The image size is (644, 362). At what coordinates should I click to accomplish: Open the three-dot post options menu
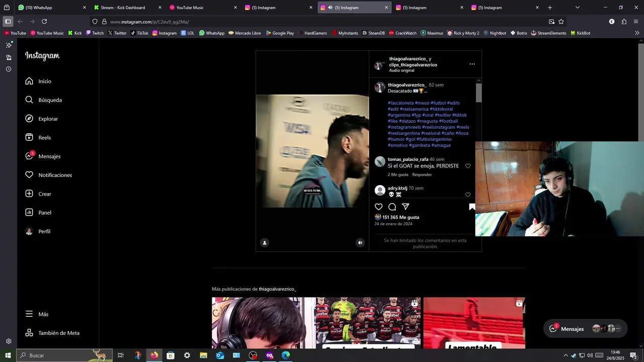472,64
